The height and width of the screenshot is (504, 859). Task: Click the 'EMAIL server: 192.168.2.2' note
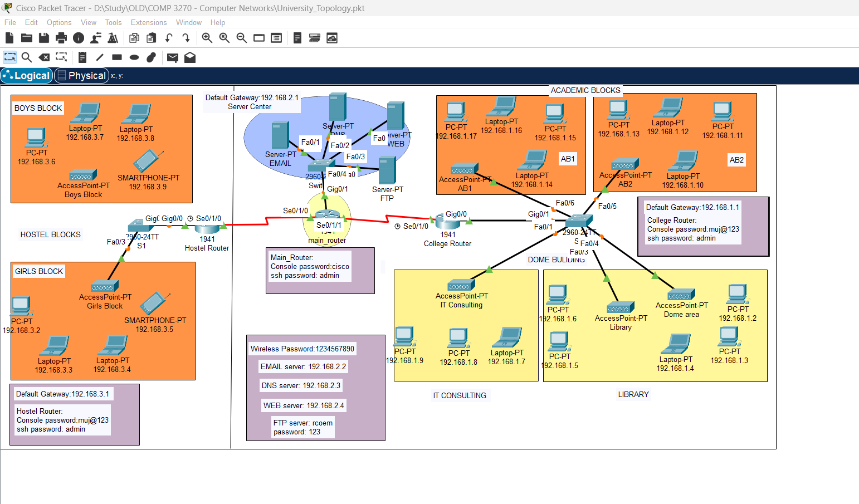coord(304,366)
